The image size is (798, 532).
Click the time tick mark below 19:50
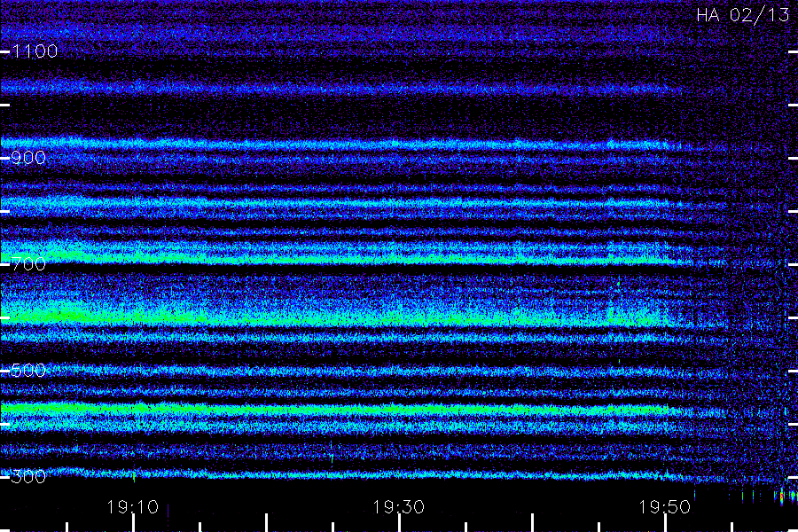[x=665, y=523]
